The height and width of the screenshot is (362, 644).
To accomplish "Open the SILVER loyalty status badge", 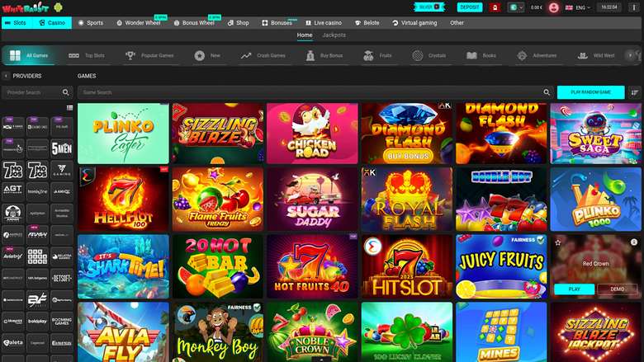I will (429, 7).
